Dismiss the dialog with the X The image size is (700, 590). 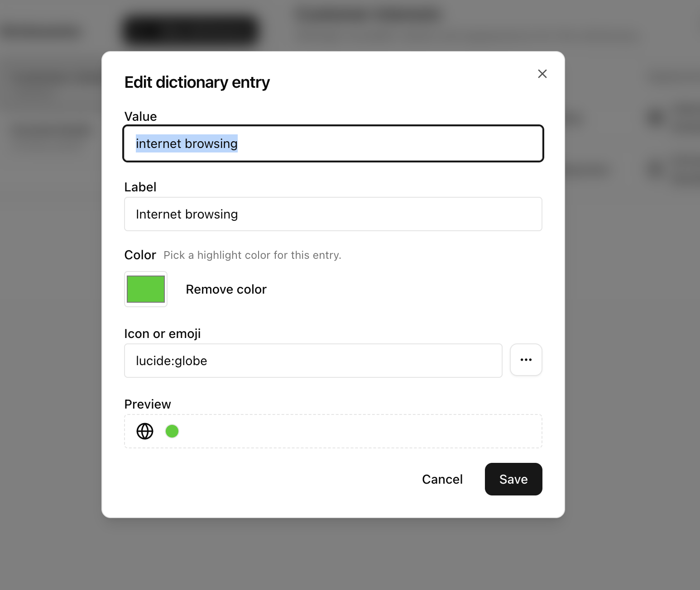(542, 74)
